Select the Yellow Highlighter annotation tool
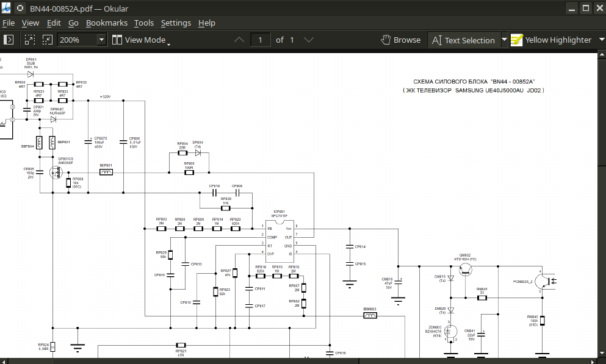Screen dimensions: 606x364 pos(552,40)
